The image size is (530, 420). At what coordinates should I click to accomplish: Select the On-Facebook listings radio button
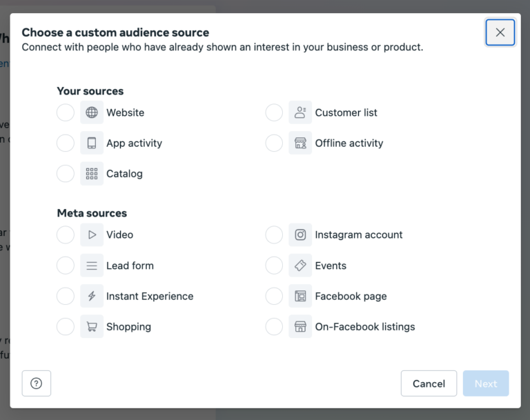pyautogui.click(x=274, y=327)
